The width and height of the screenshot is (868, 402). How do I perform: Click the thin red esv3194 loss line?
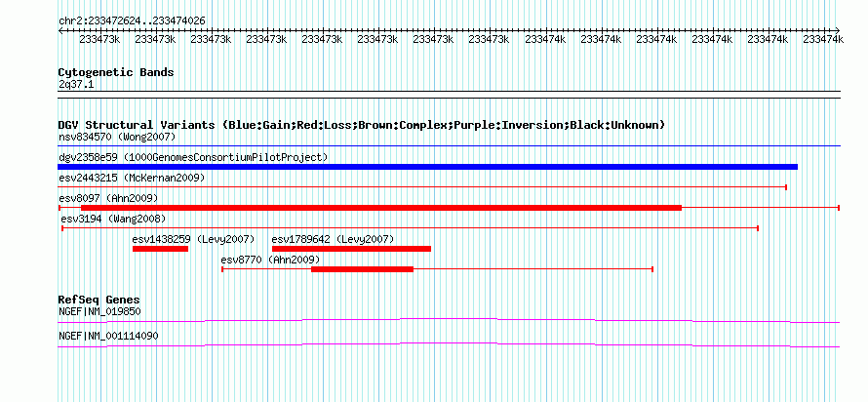pos(410,228)
